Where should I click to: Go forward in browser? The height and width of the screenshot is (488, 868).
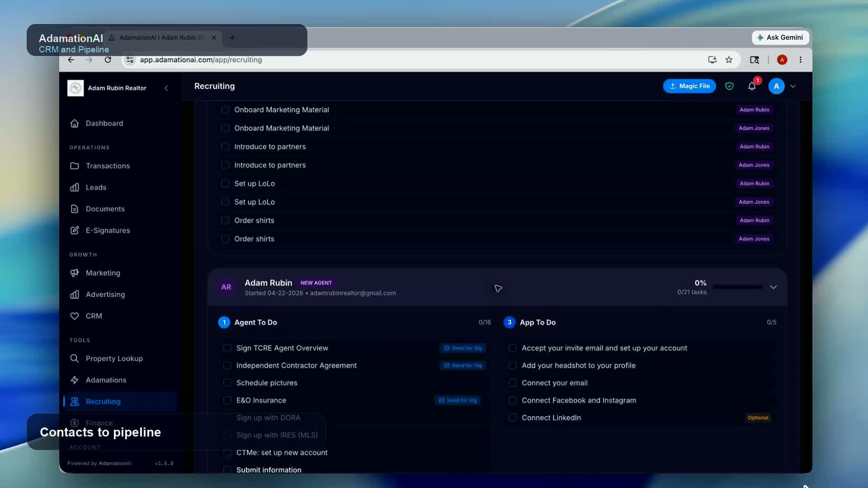coord(89,60)
